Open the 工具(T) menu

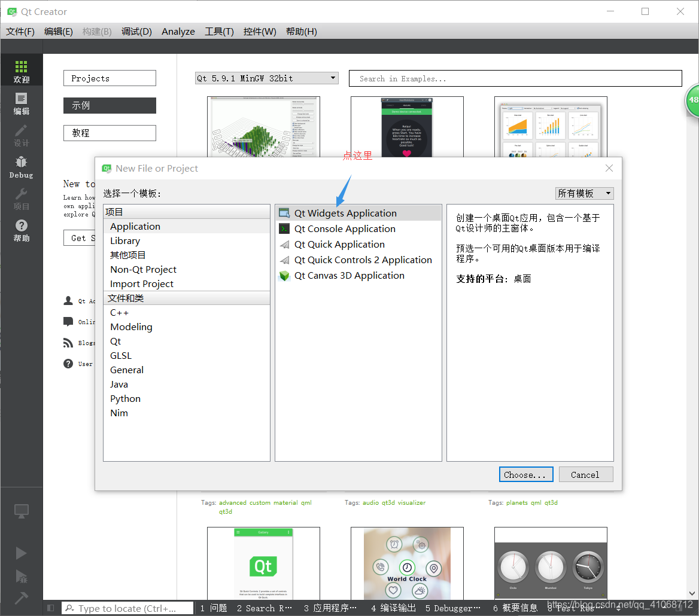pos(219,32)
